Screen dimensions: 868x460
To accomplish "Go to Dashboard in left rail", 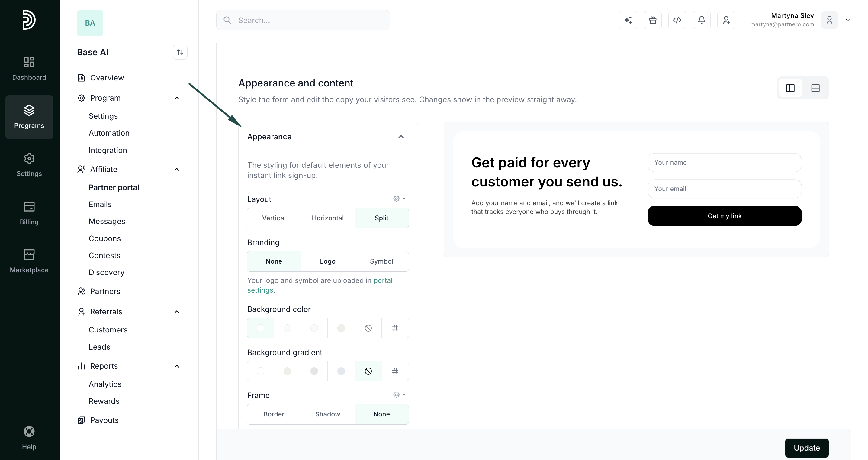I will (x=29, y=69).
